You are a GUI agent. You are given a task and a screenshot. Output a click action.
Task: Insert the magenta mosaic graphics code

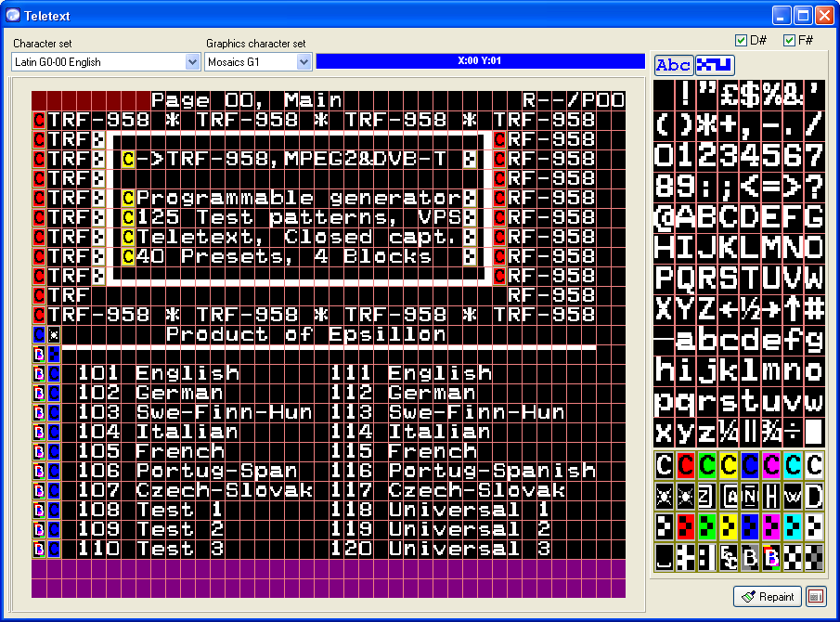click(x=771, y=527)
